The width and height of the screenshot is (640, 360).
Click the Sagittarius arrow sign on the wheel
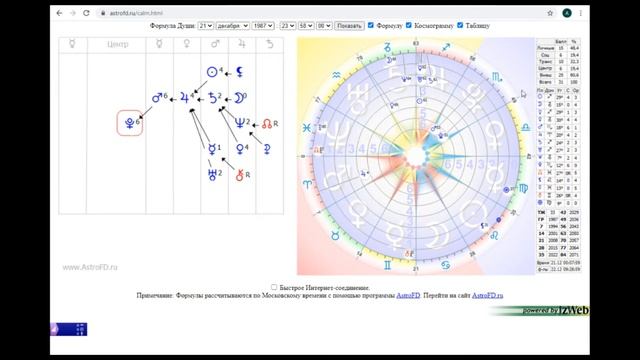point(446,47)
